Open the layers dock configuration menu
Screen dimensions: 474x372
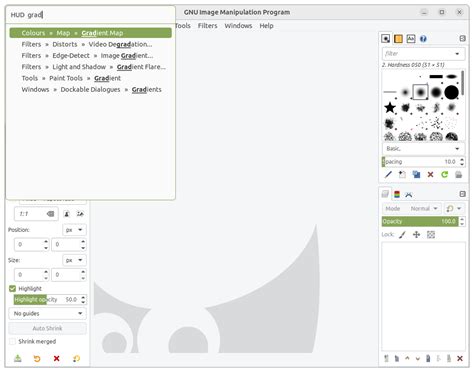(x=462, y=194)
